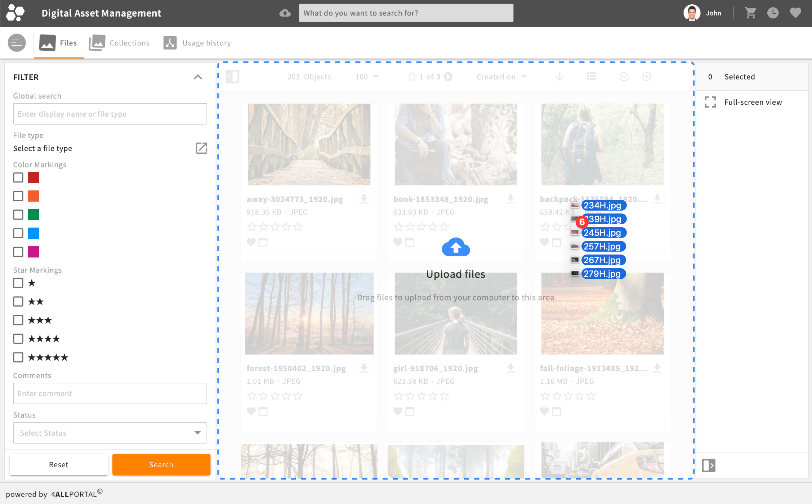Click selection box on girl-918706_1920.jpg
The image size is (812, 504).
(410, 411)
